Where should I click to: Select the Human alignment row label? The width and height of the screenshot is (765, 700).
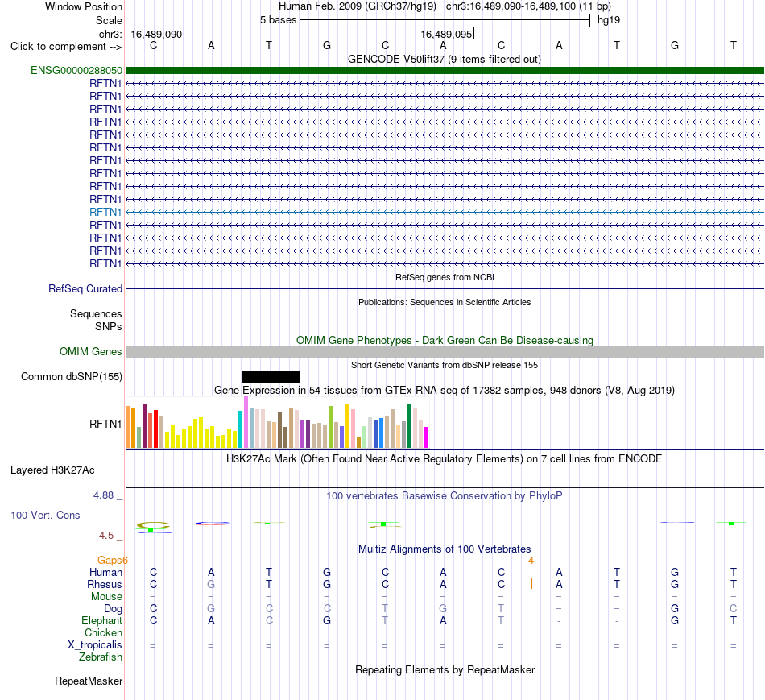[x=105, y=572]
